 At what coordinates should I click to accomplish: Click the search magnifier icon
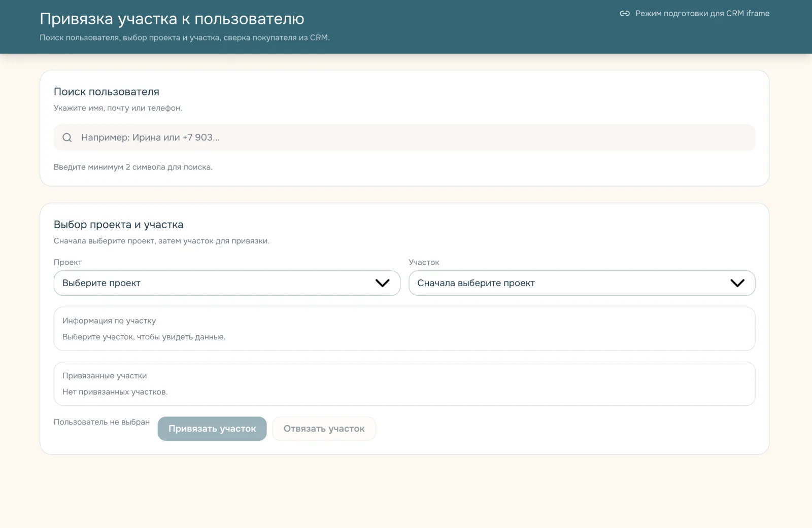coord(67,137)
